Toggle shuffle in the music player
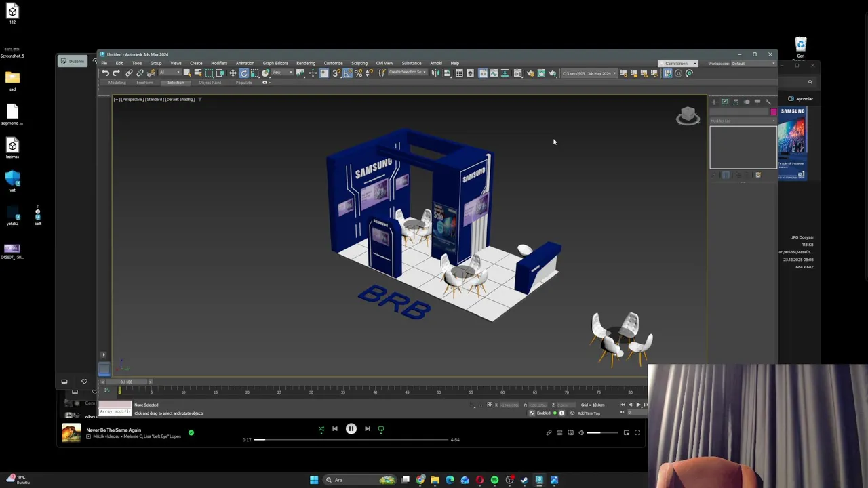Viewport: 868px width, 488px height. tap(321, 429)
